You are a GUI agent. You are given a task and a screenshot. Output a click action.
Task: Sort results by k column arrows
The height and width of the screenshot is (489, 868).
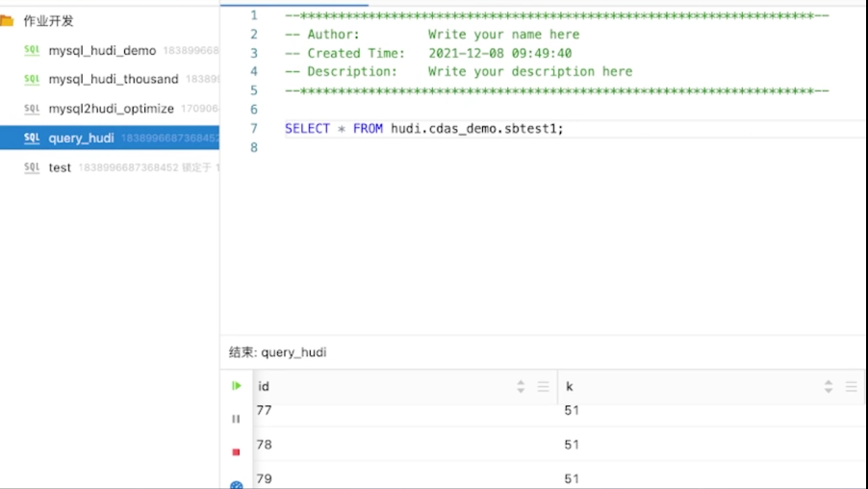tap(829, 387)
